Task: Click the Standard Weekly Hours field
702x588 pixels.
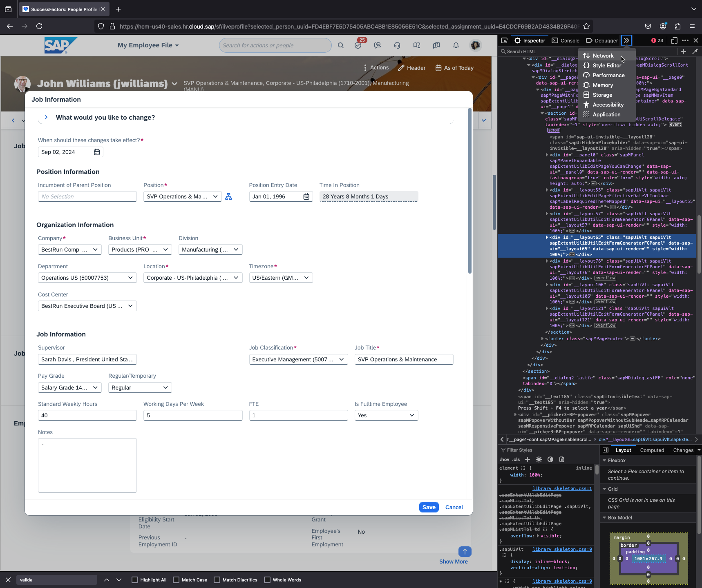Action: tap(87, 415)
